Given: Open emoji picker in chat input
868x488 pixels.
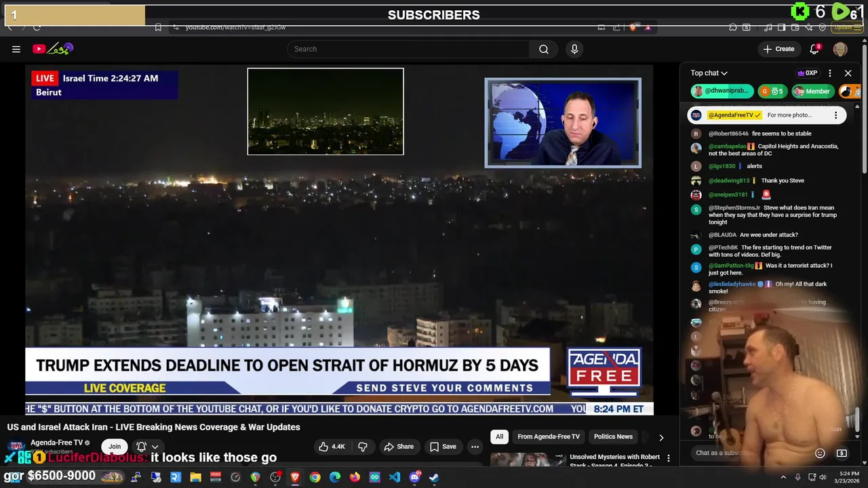Looking at the screenshot, I should point(820,453).
